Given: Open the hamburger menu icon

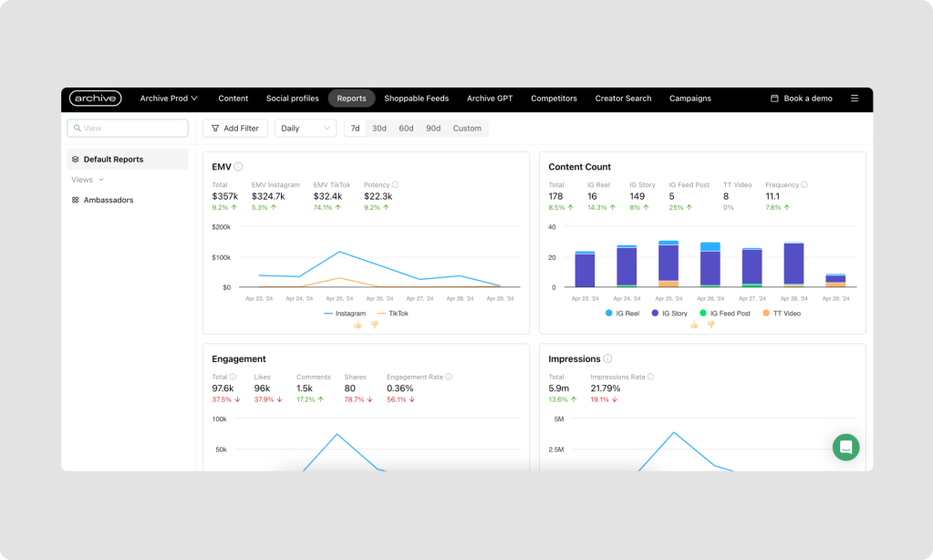Looking at the screenshot, I should coord(855,99).
